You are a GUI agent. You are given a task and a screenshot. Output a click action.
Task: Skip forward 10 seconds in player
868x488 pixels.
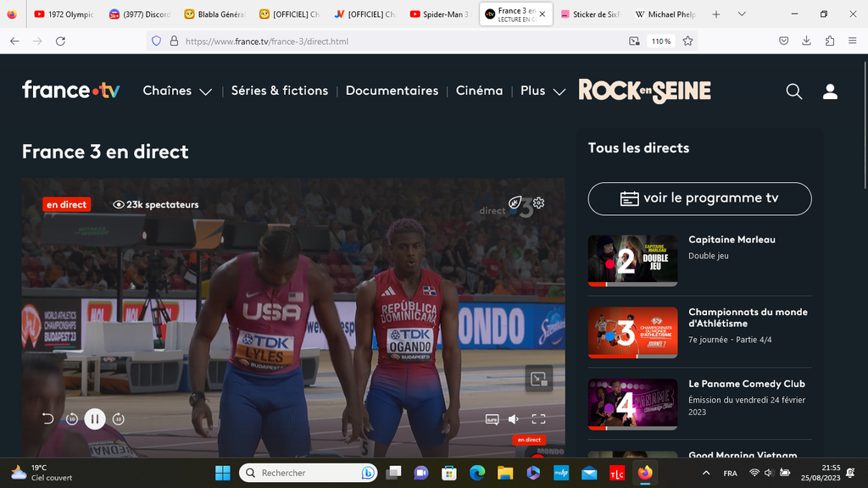coord(118,419)
